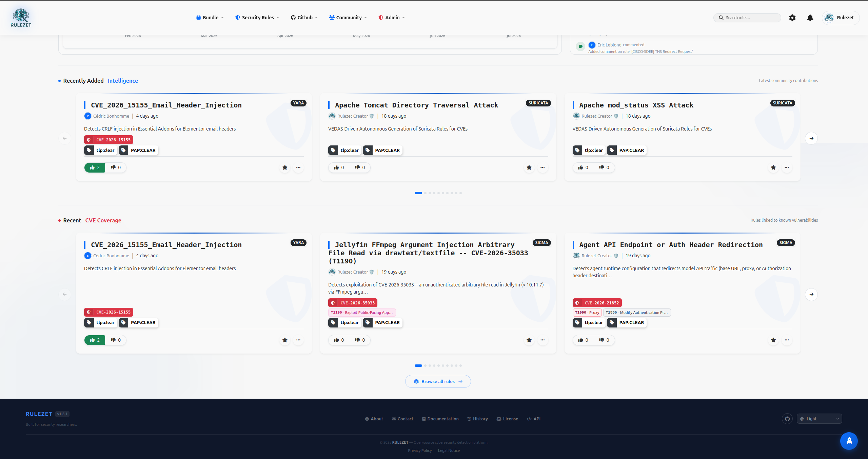This screenshot has width=868, height=459.
Task: Click the green comment icon by Eric Leblond
Action: click(x=580, y=46)
